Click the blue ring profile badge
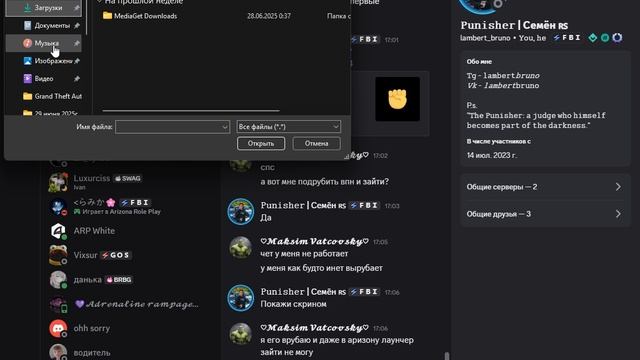The height and width of the screenshot is (360, 640). tap(617, 38)
